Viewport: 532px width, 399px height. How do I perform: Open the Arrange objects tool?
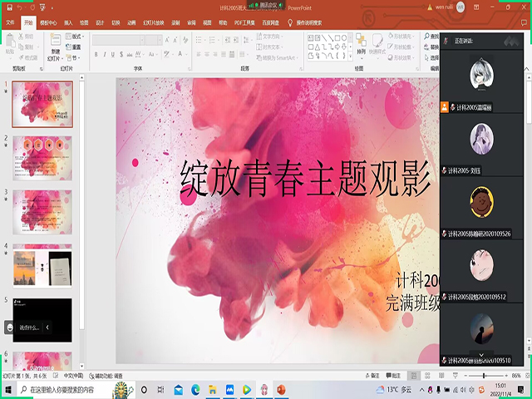tap(361, 46)
